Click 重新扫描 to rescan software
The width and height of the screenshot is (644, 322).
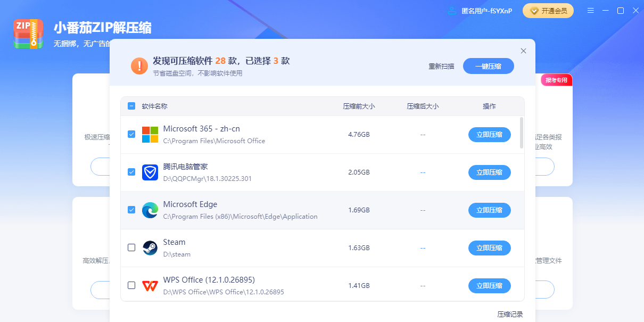tap(442, 67)
